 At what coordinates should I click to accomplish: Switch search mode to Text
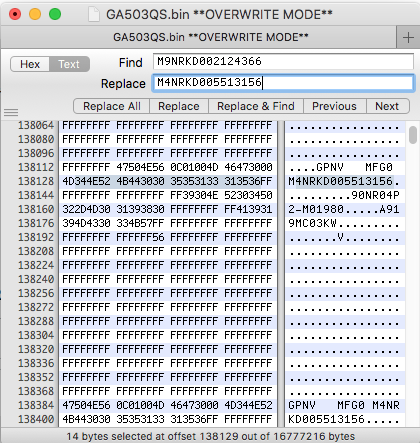point(69,64)
